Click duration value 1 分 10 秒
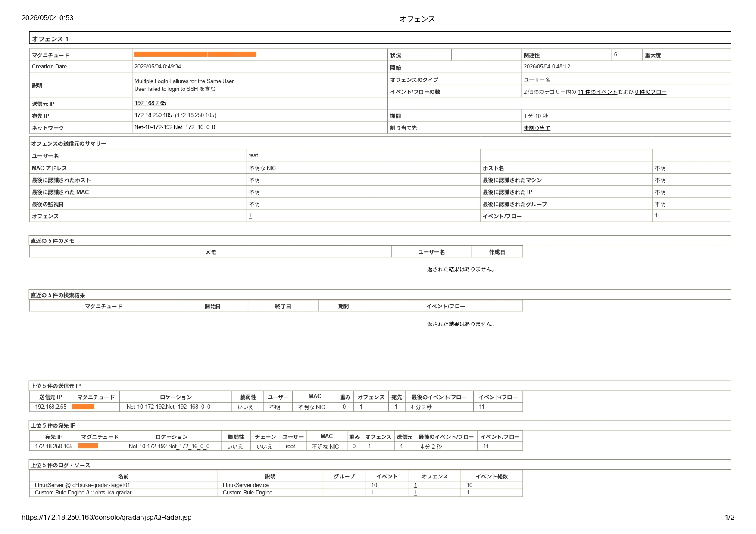756x534 pixels. pyautogui.click(x=536, y=116)
